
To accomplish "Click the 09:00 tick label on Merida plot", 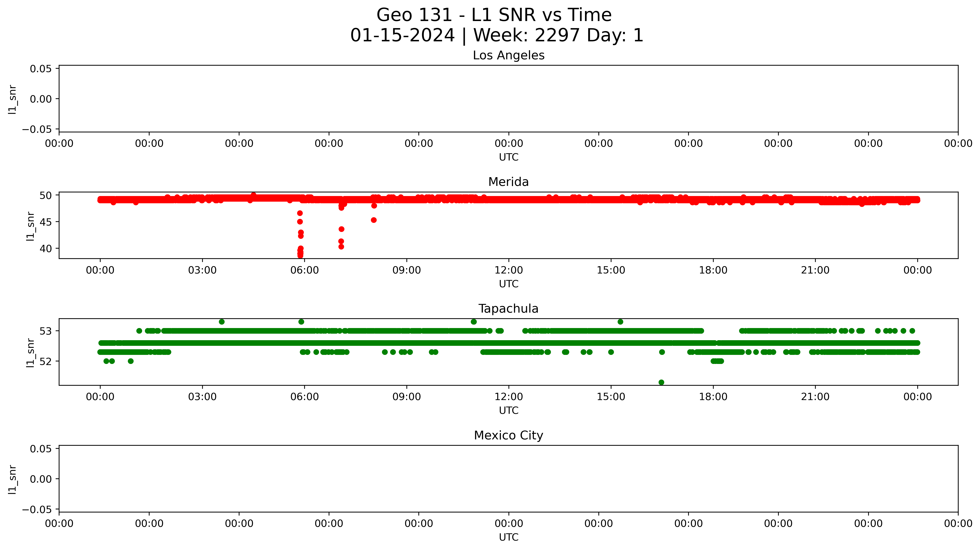I will 407,270.
